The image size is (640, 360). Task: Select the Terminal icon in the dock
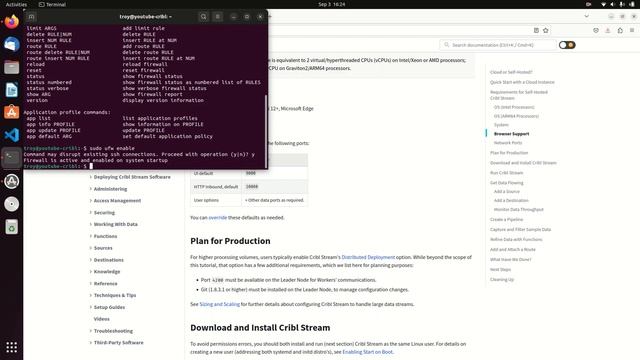point(11,158)
